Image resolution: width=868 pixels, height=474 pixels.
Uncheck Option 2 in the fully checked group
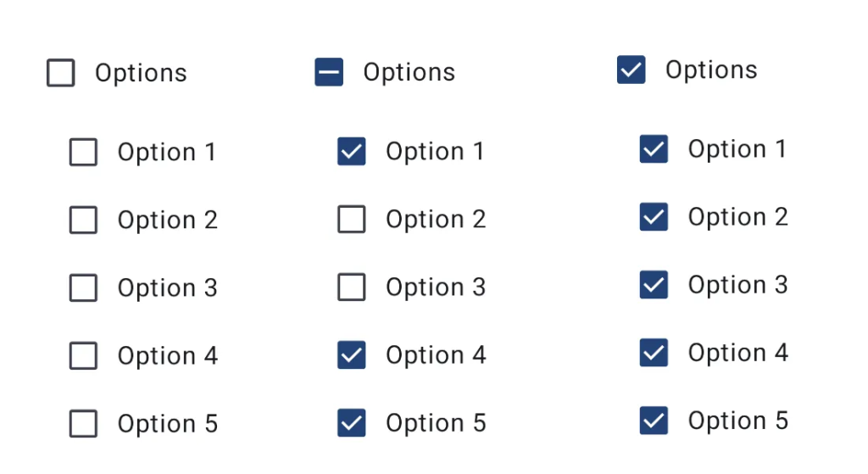click(x=654, y=217)
